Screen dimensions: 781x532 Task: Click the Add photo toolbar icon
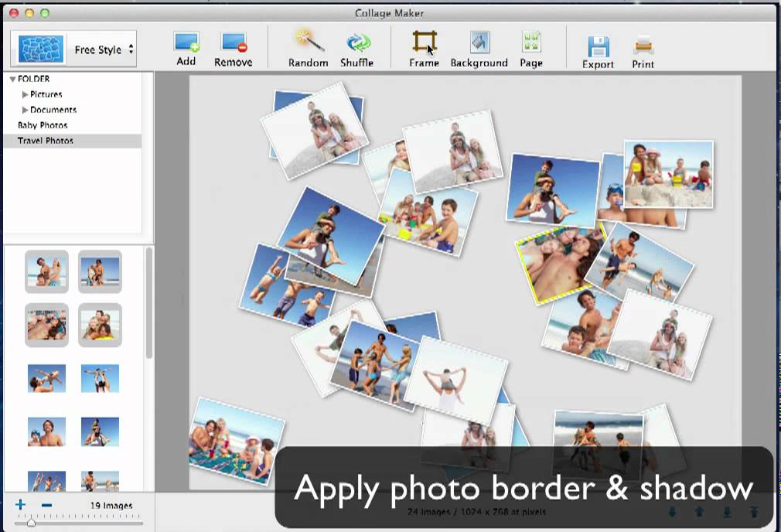pyautogui.click(x=187, y=42)
